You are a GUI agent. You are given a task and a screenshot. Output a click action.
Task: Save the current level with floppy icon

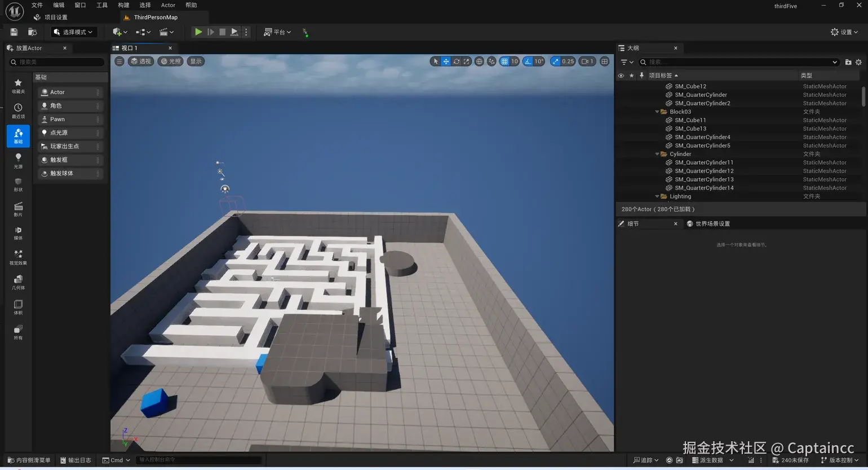point(14,32)
